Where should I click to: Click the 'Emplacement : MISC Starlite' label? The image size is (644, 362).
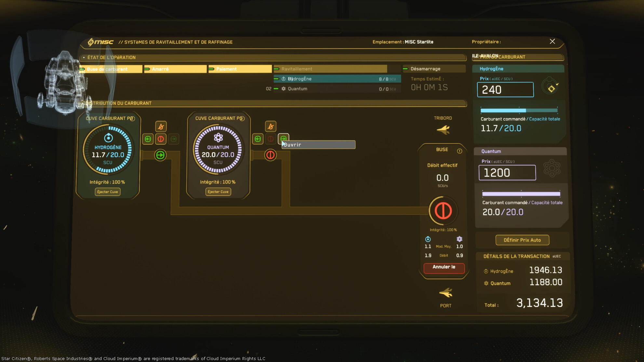tap(403, 42)
